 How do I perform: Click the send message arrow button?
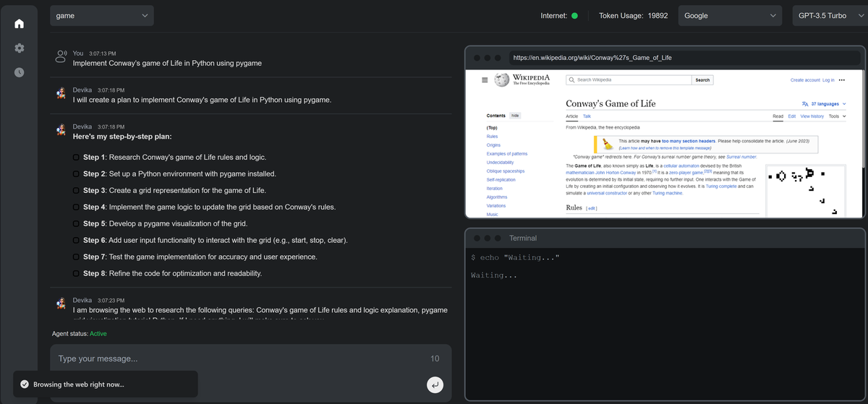[x=435, y=385]
